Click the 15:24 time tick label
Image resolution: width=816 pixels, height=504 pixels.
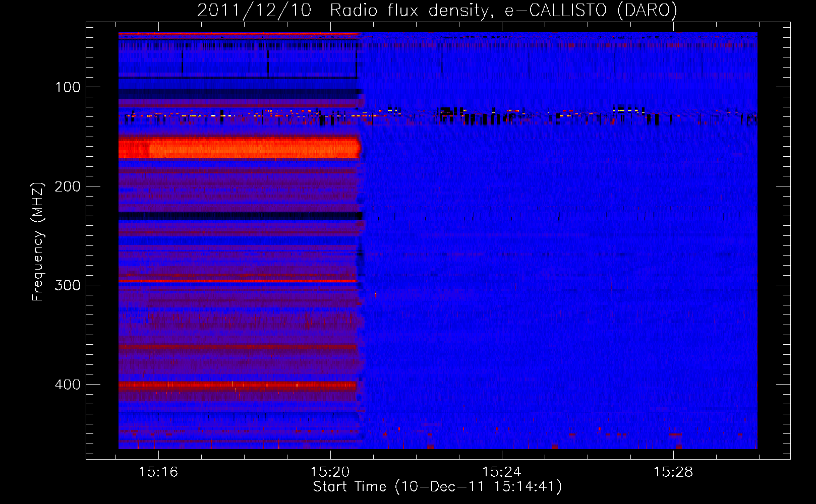coord(502,472)
